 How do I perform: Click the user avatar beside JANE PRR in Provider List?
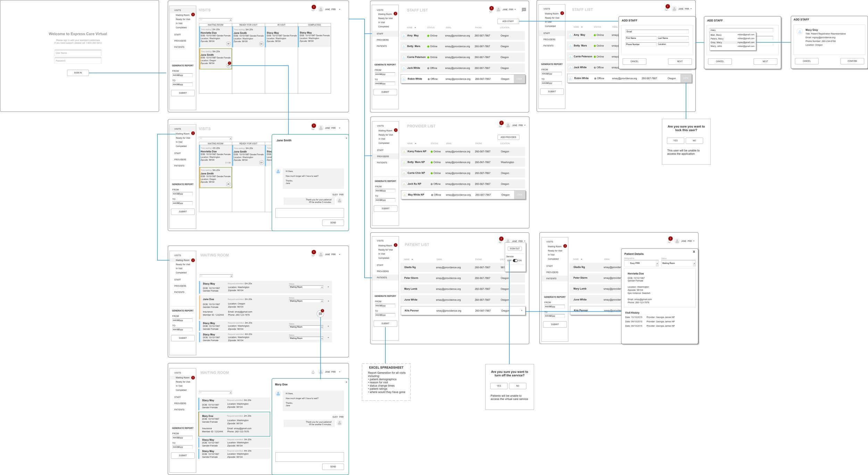click(x=508, y=125)
